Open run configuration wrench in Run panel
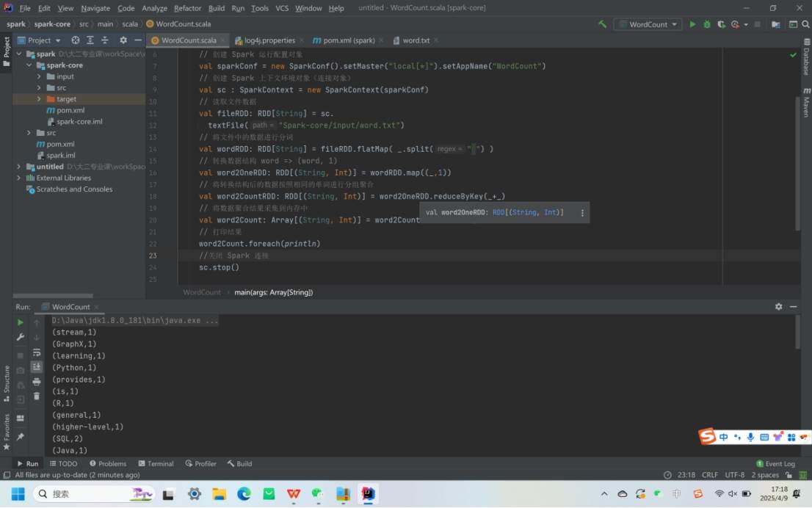812x508 pixels. point(21,337)
